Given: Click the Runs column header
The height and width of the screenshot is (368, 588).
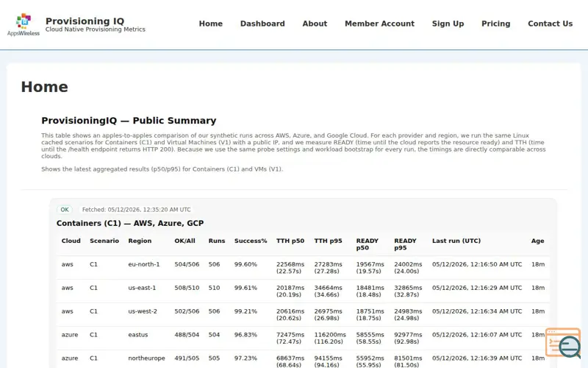Looking at the screenshot, I should point(217,241).
